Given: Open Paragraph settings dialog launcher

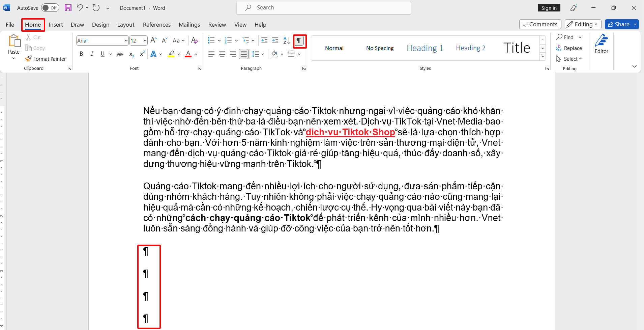Looking at the screenshot, I should point(304,68).
